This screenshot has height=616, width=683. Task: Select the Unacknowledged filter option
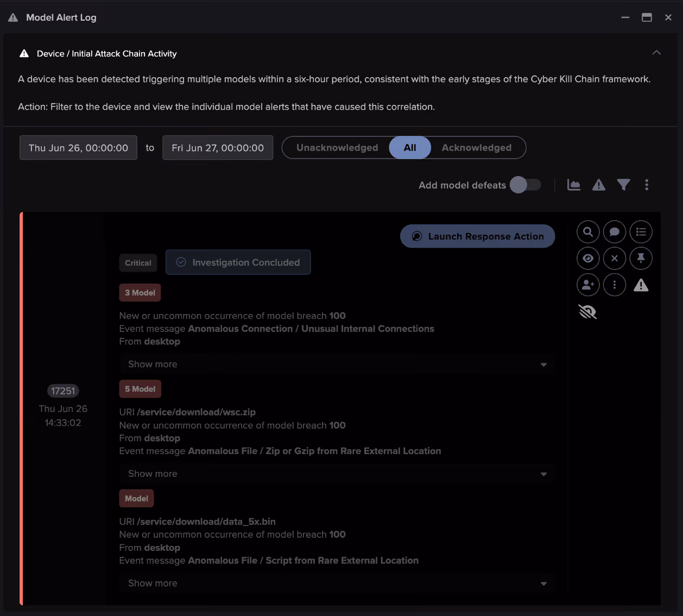coord(337,147)
